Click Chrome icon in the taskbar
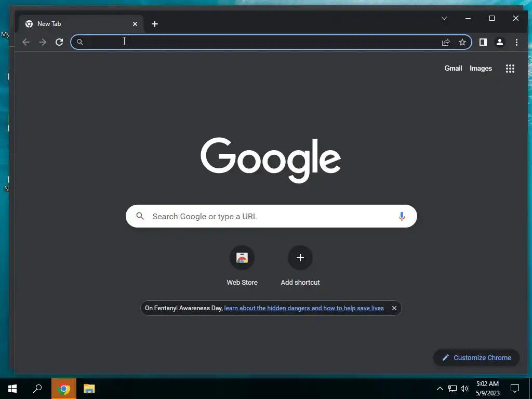 [64, 389]
